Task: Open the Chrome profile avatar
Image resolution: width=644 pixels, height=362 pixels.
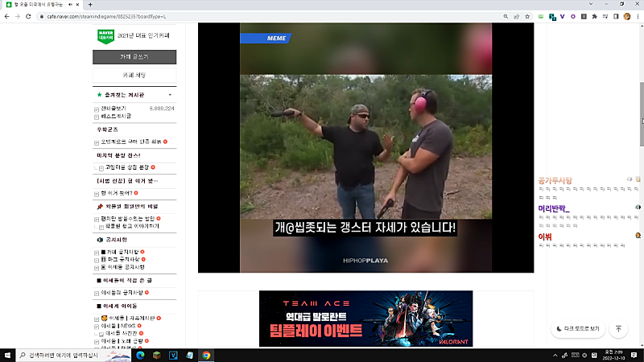Action: (x=627, y=16)
